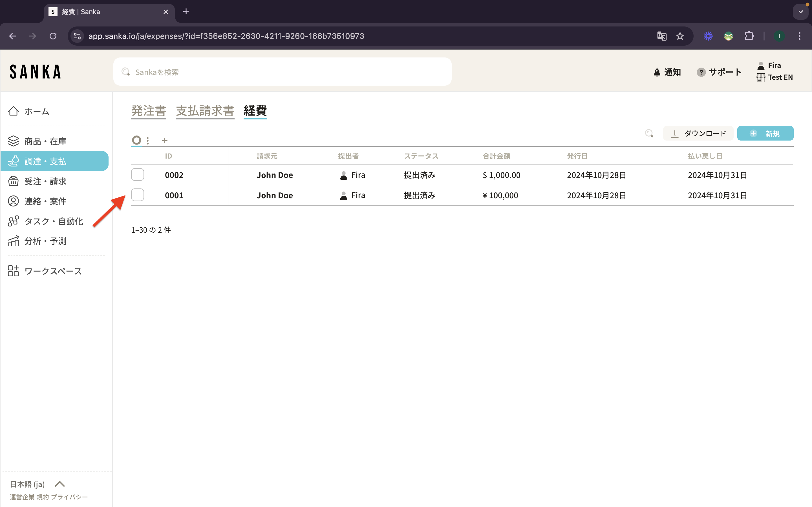Screen dimensions: 812x507
Task: Focus the Sankaを検索 search field
Action: (282, 72)
